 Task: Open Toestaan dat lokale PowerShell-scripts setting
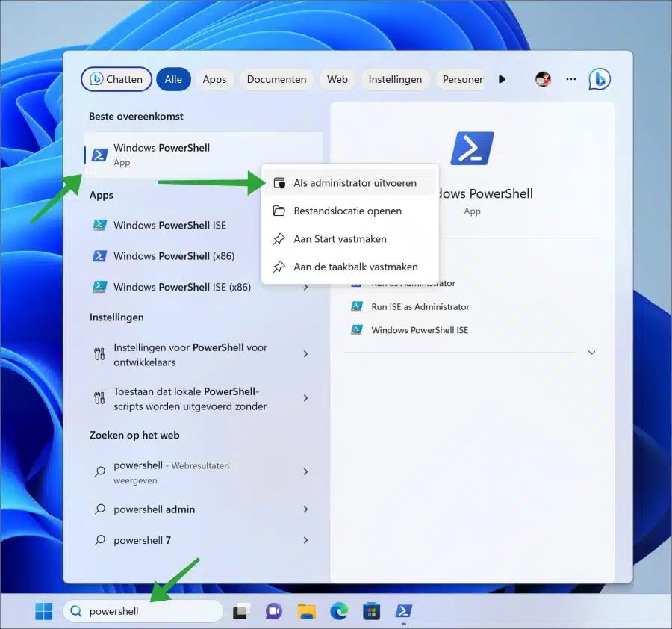[x=202, y=399]
